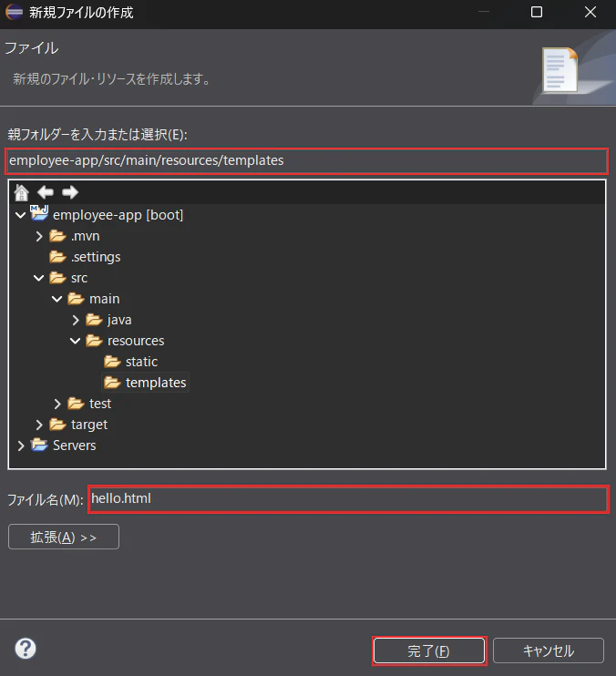The height and width of the screenshot is (676, 616).
Task: Click the Servers project icon
Action: coord(39,445)
